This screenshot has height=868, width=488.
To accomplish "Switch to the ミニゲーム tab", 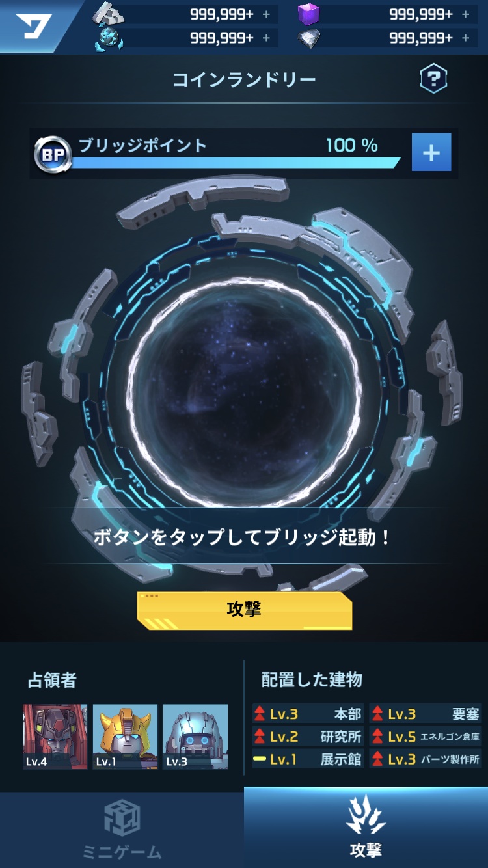I will coord(122,830).
